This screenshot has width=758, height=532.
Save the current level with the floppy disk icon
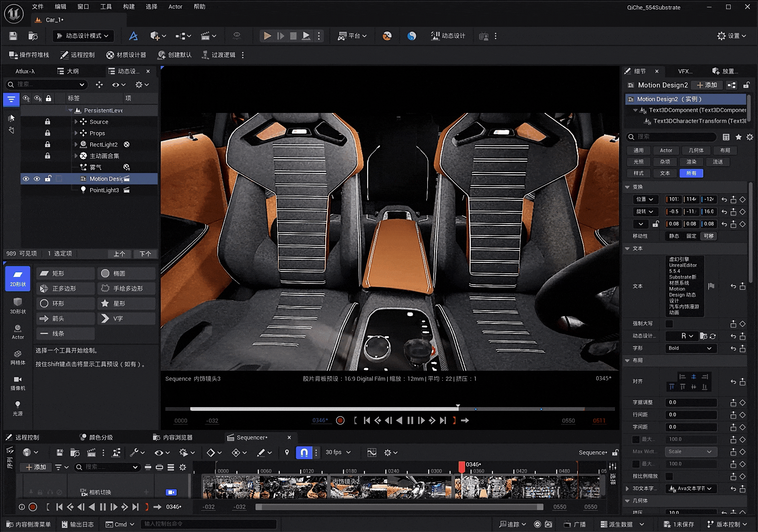click(13, 36)
